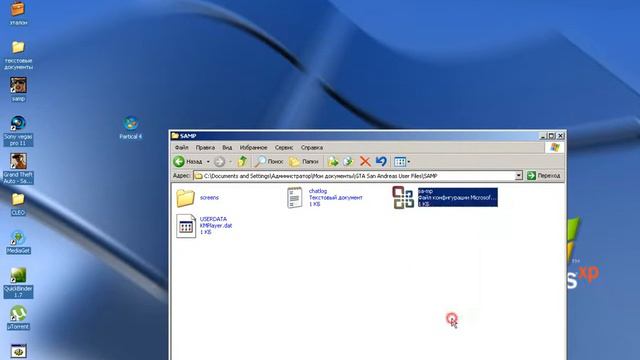Open the Forward button's dropdown arrow
640x360 pixels.
click(x=230, y=162)
